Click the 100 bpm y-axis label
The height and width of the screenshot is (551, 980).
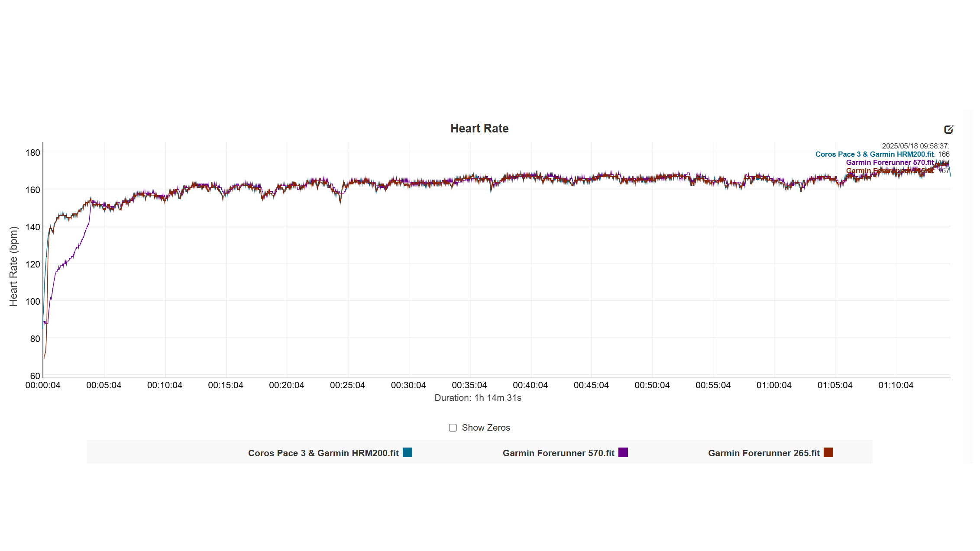[33, 302]
